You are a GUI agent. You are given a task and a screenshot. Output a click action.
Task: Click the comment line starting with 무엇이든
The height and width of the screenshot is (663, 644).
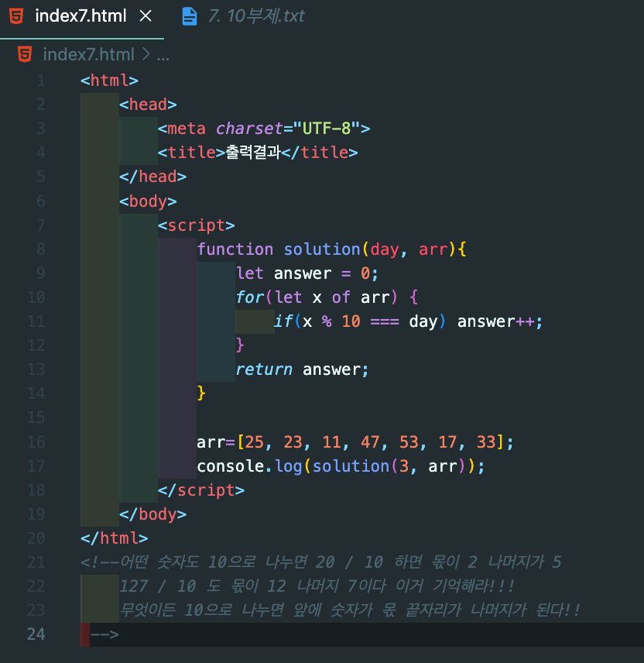(349, 610)
